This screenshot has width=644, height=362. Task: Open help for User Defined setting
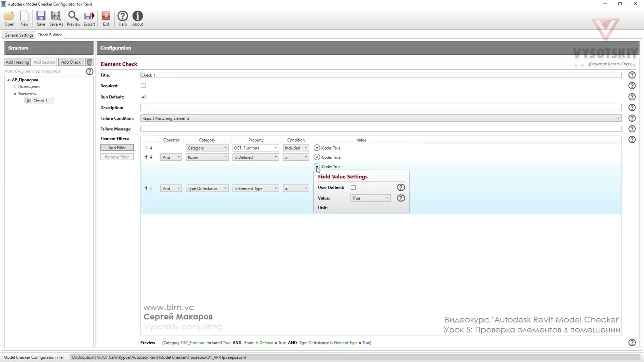400,187
